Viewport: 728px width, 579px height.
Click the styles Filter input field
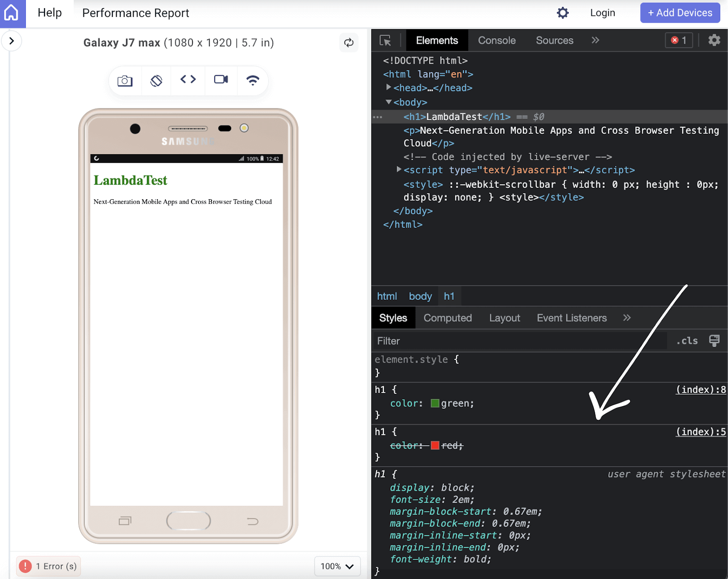tap(519, 341)
